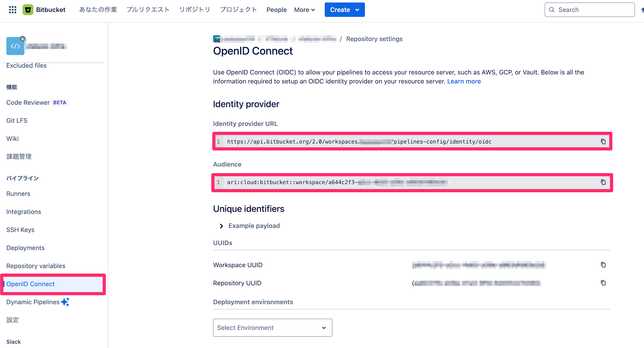The width and height of the screenshot is (644, 348).
Task: Select OpenID Connect in sidebar
Action: [x=53, y=284]
